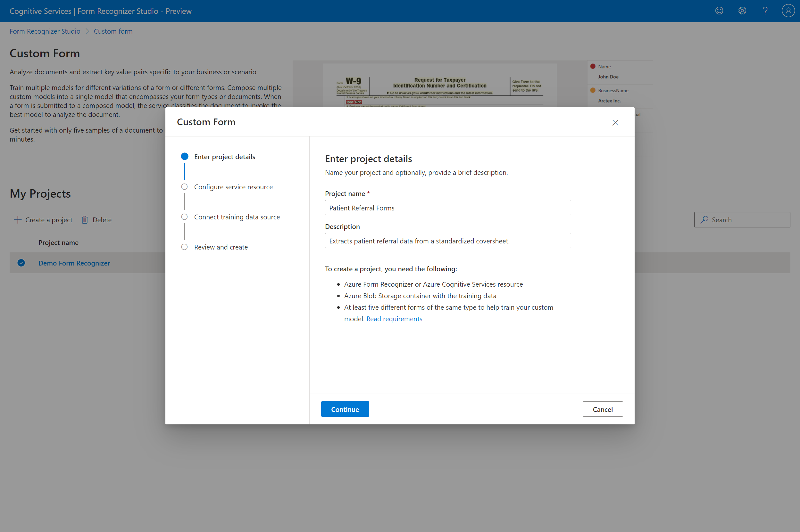The width and height of the screenshot is (800, 532).
Task: Select the Review and create step
Action: (221, 247)
